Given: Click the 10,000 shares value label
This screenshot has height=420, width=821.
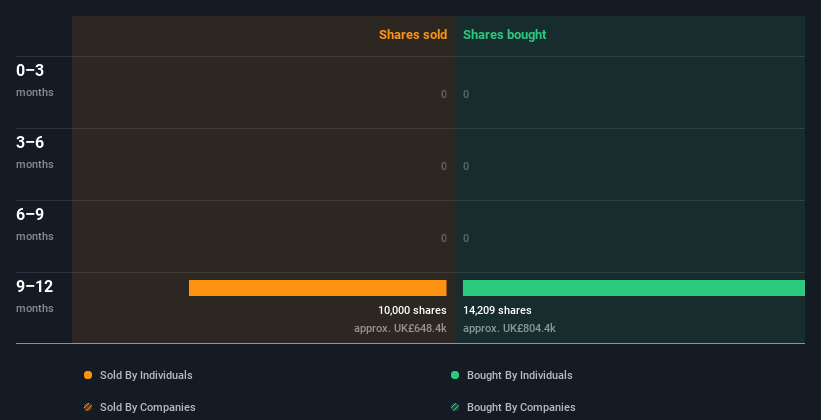Looking at the screenshot, I should (412, 310).
